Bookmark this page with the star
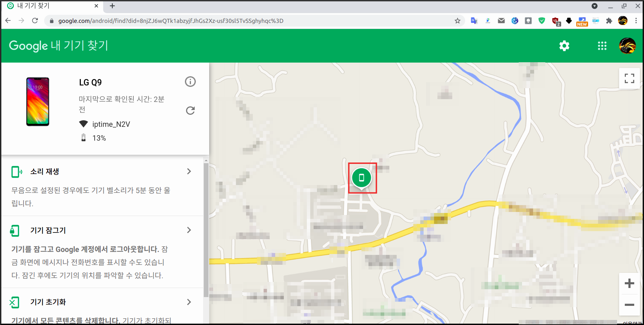 click(x=457, y=21)
